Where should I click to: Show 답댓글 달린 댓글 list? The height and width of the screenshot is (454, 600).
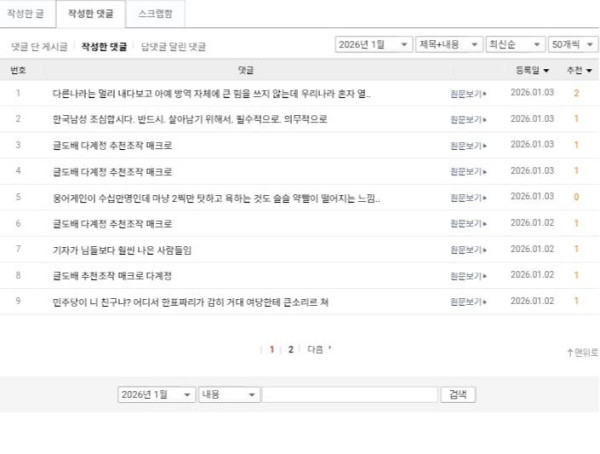(x=173, y=46)
